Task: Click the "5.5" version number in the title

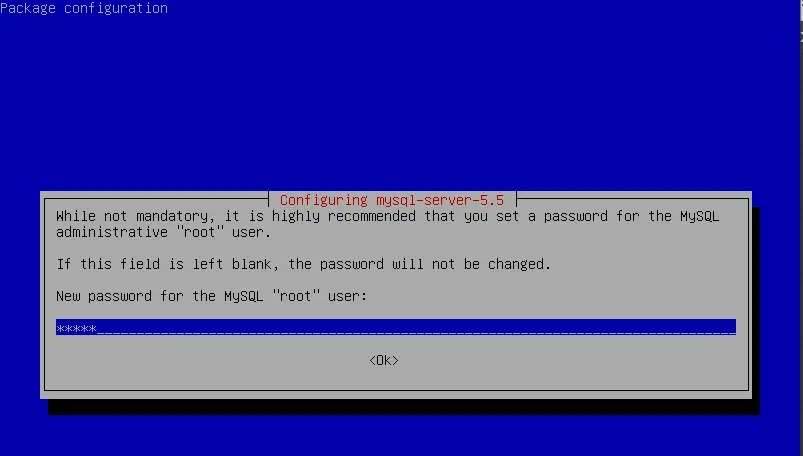Action: click(492, 200)
